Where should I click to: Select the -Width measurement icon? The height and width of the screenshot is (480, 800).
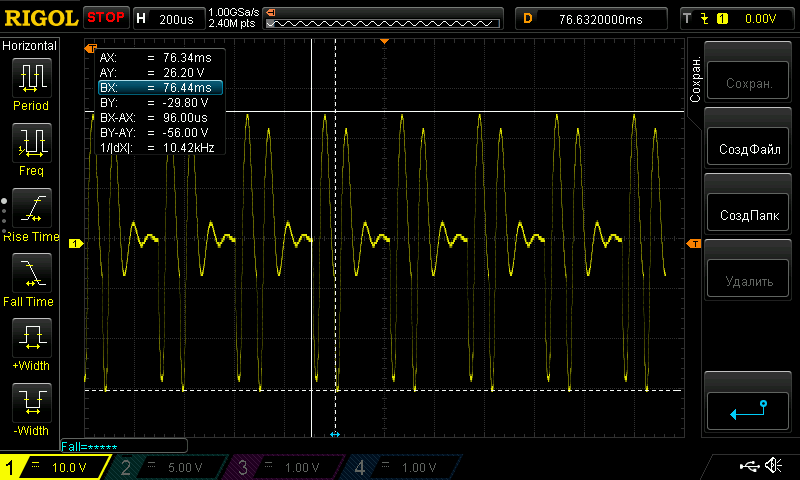tap(32, 402)
